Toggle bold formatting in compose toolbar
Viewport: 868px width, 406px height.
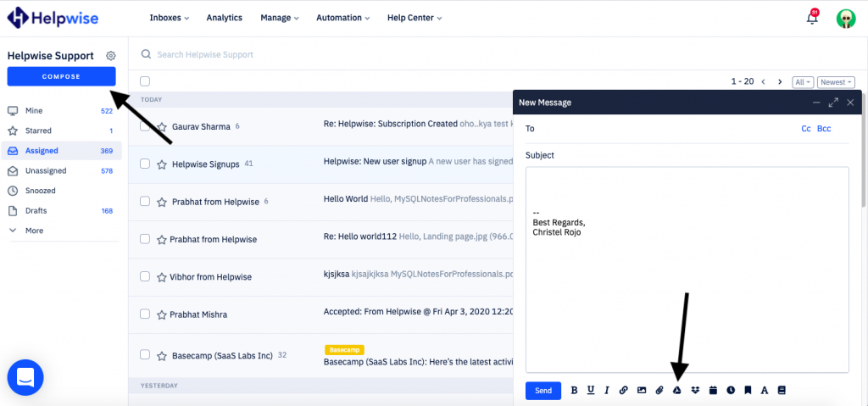point(574,391)
